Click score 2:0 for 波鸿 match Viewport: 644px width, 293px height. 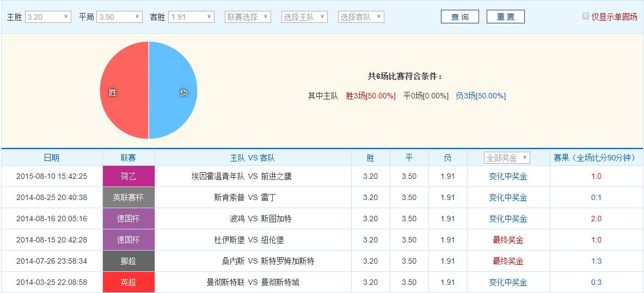tap(596, 219)
